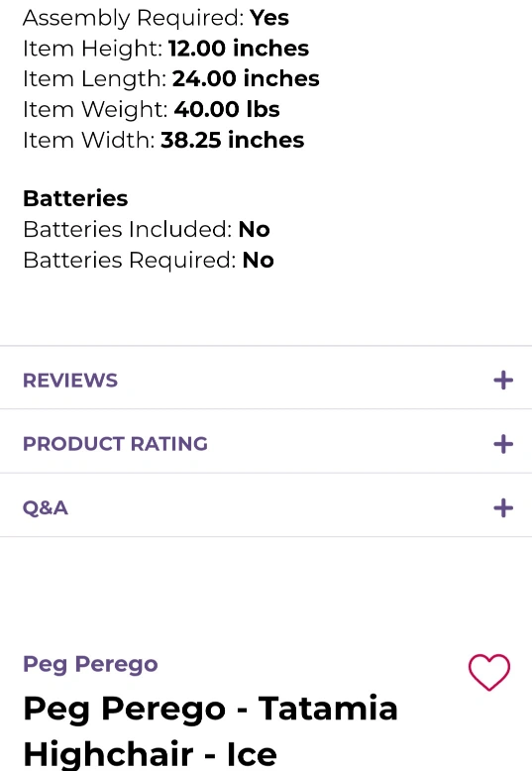The width and height of the screenshot is (532, 771).
Task: Click the 38.25 inches width value
Action: pos(233,140)
